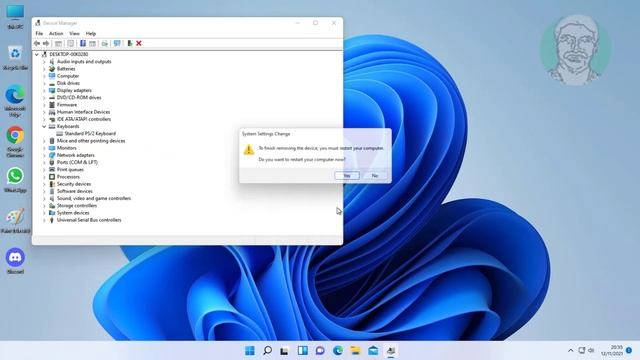Open the Widgets panel from taskbar
The image size is (640, 360).
[x=302, y=350]
